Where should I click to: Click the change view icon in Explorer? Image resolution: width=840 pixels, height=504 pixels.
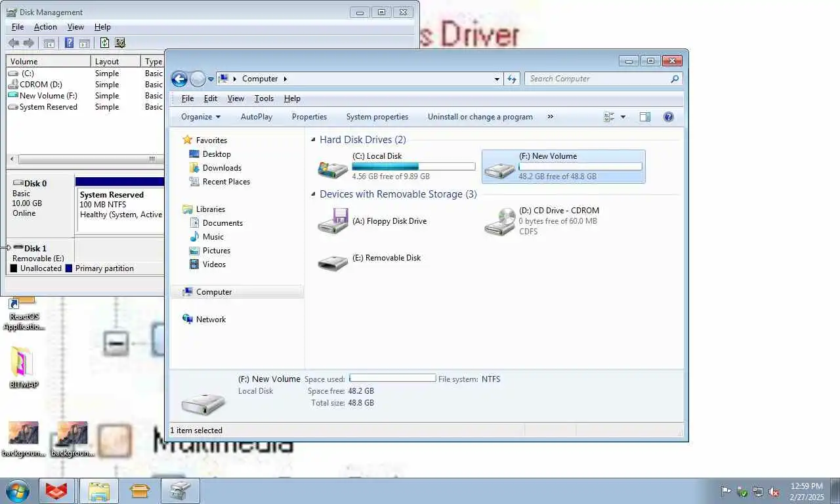609,117
